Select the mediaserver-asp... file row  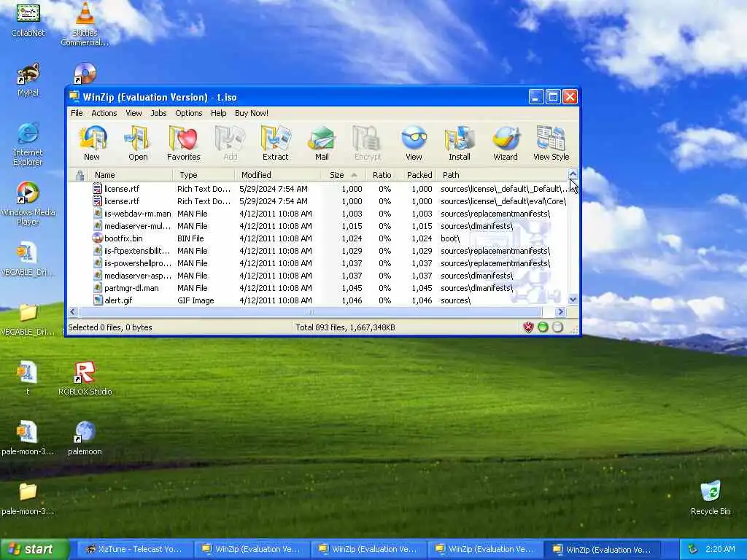click(x=318, y=275)
